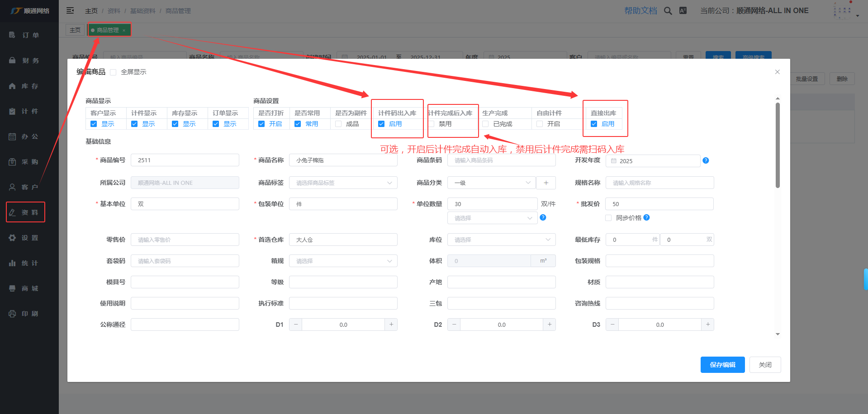
Task: Expand the 商品标签 dropdown
Action: click(343, 183)
